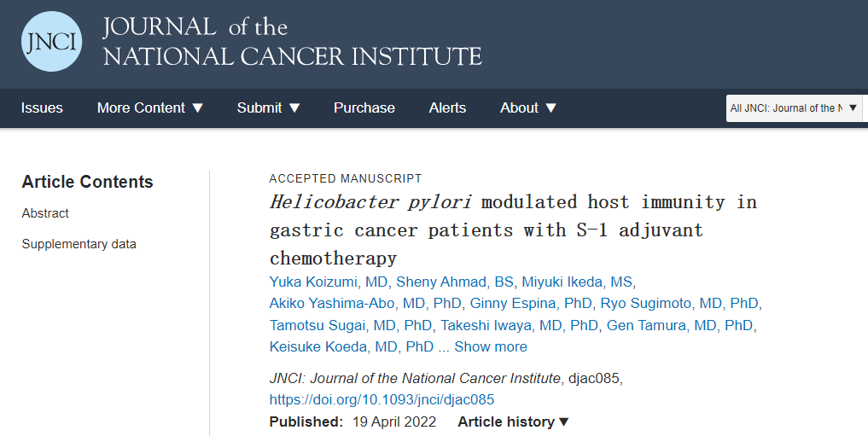Image resolution: width=868 pixels, height=436 pixels.
Task: Jump to Abstract section
Action: 45,213
